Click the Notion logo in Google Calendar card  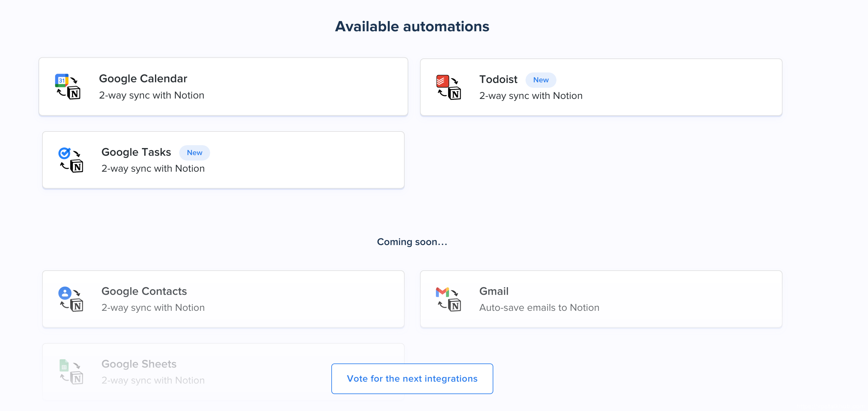[x=74, y=93]
